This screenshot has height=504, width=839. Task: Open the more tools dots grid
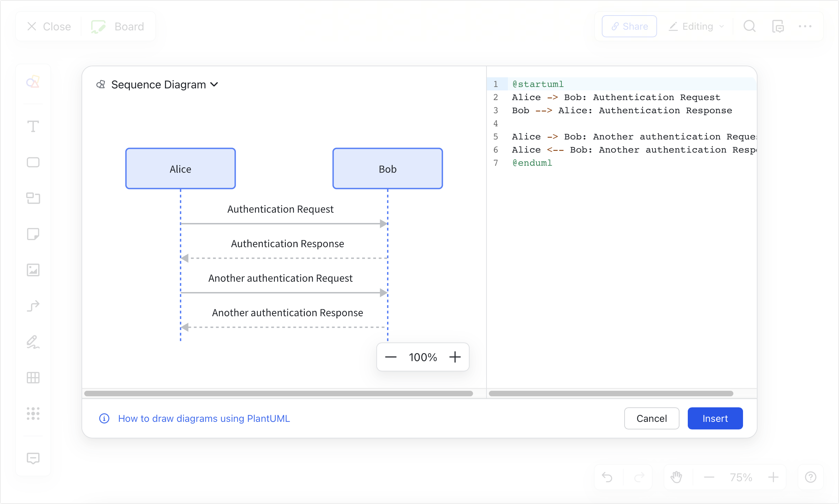click(33, 414)
